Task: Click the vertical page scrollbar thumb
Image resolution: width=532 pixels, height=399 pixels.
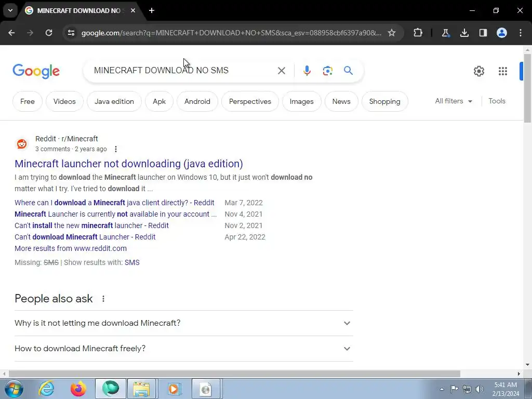Action: point(527,88)
